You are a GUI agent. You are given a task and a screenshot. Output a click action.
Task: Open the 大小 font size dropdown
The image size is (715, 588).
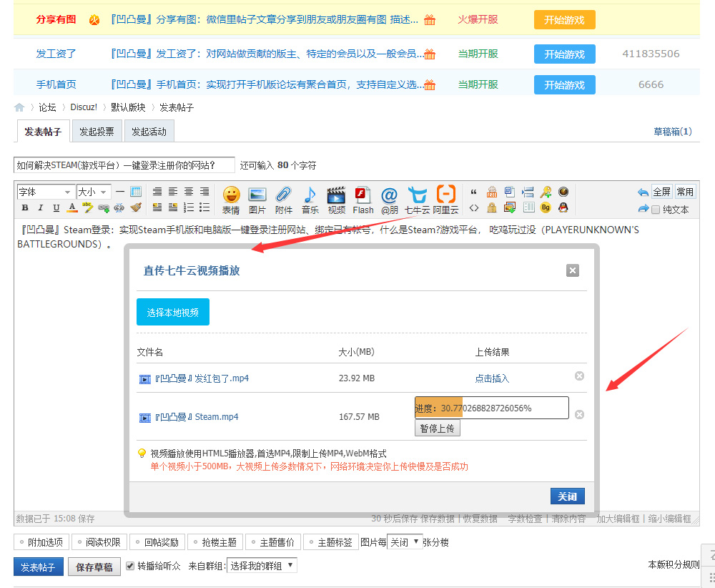[x=94, y=192]
